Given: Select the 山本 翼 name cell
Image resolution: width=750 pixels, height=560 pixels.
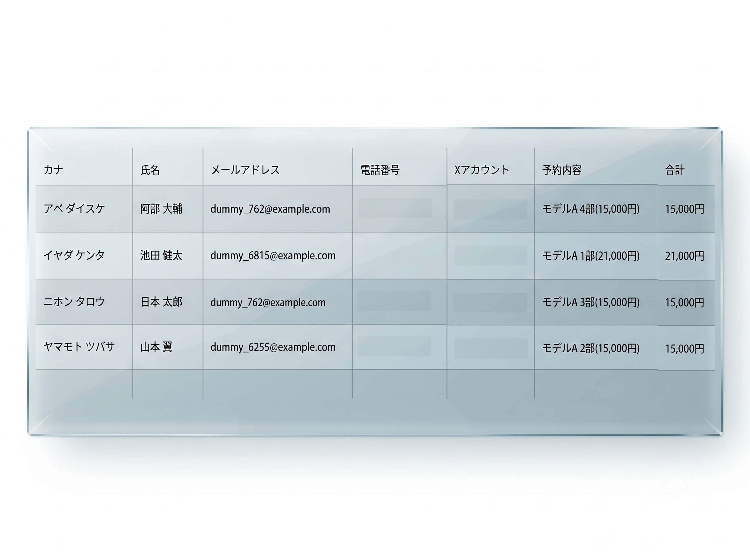Looking at the screenshot, I should coord(168,347).
